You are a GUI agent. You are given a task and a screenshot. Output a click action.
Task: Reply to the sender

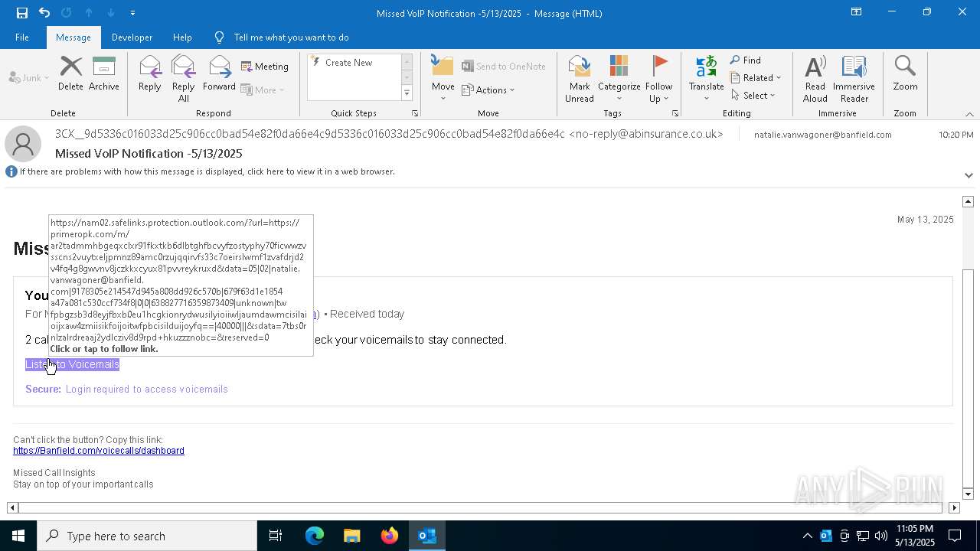[x=149, y=73]
